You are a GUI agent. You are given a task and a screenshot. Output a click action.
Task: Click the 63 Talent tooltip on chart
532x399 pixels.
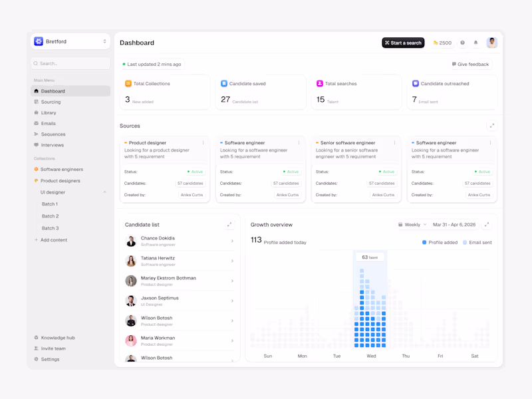tap(370, 257)
